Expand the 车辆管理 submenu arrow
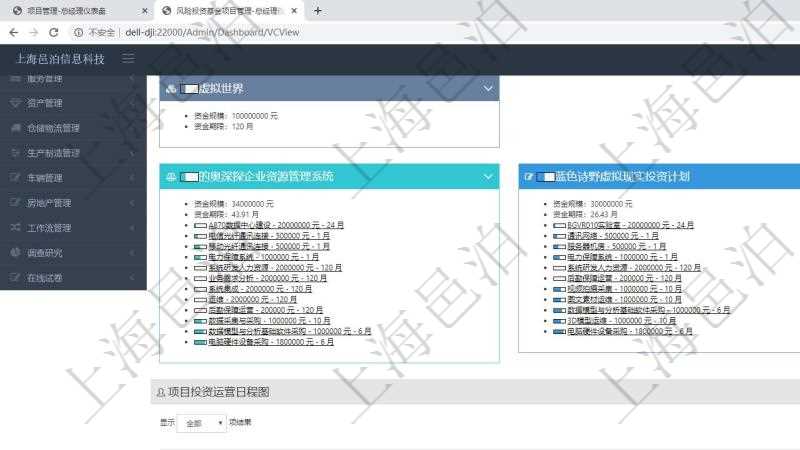This screenshot has width=800, height=450. tap(132, 178)
